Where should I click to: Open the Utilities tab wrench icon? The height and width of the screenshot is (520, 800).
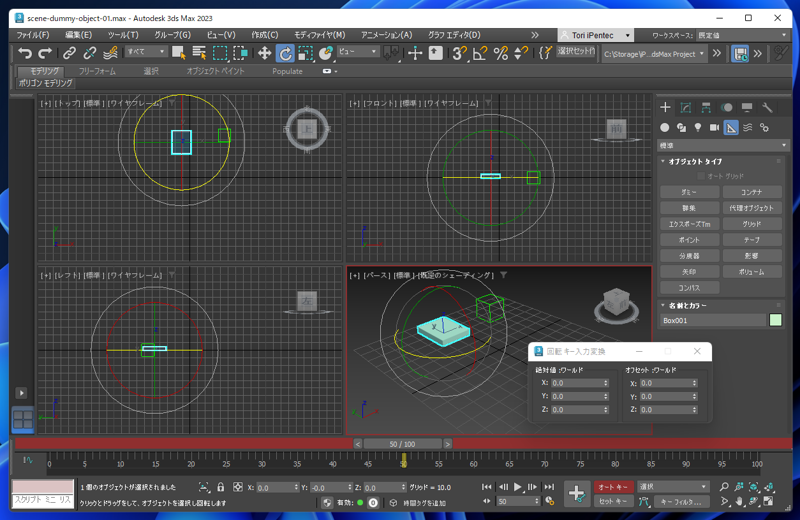pyautogui.click(x=767, y=107)
